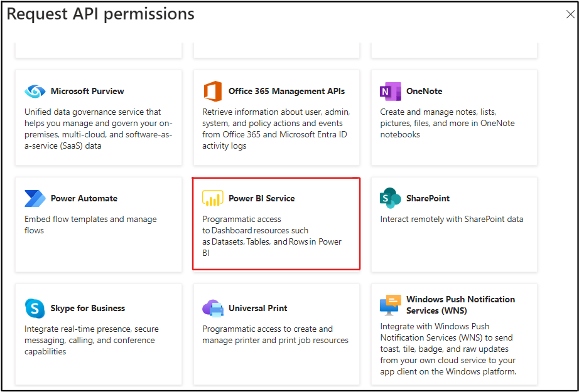Pick the Office 365 Management APIs description
The height and width of the screenshot is (392, 579).
276,129
